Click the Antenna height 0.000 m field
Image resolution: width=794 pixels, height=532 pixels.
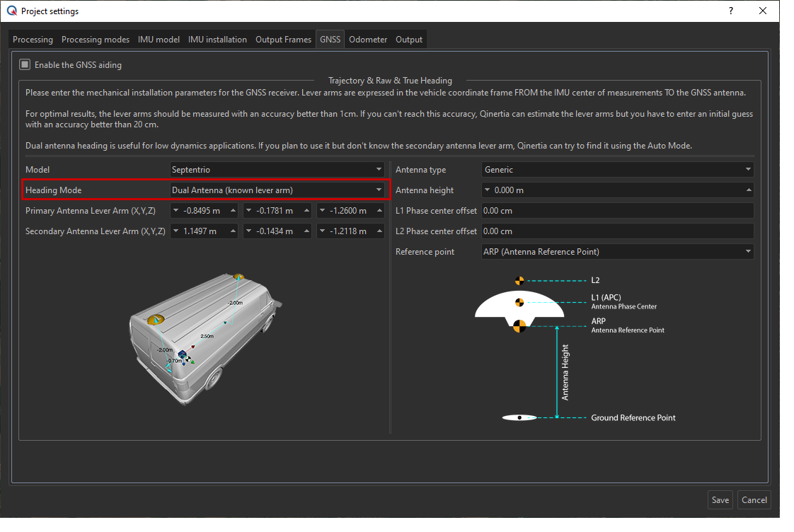617,190
